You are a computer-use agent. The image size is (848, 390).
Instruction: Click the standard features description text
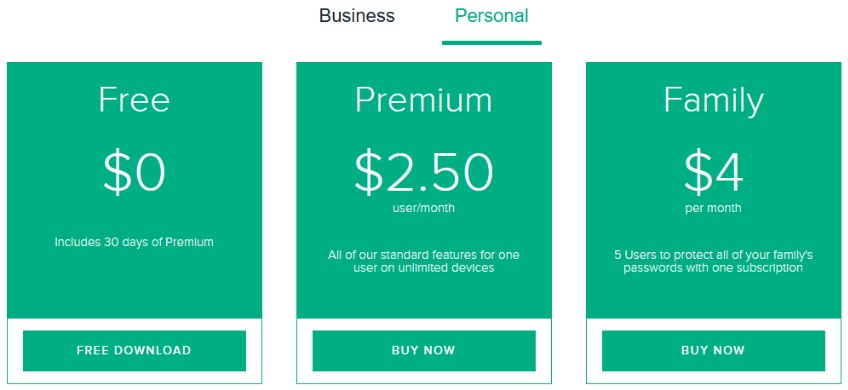tap(424, 261)
